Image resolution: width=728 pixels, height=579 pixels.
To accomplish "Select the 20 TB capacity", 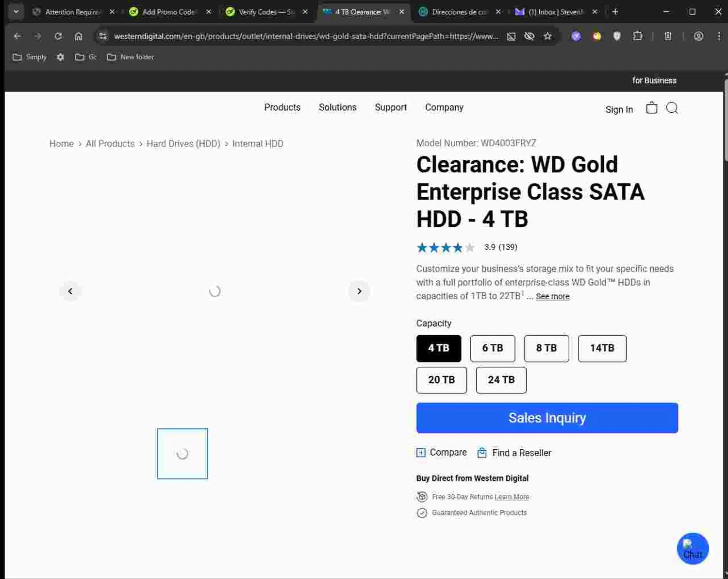I will [442, 380].
